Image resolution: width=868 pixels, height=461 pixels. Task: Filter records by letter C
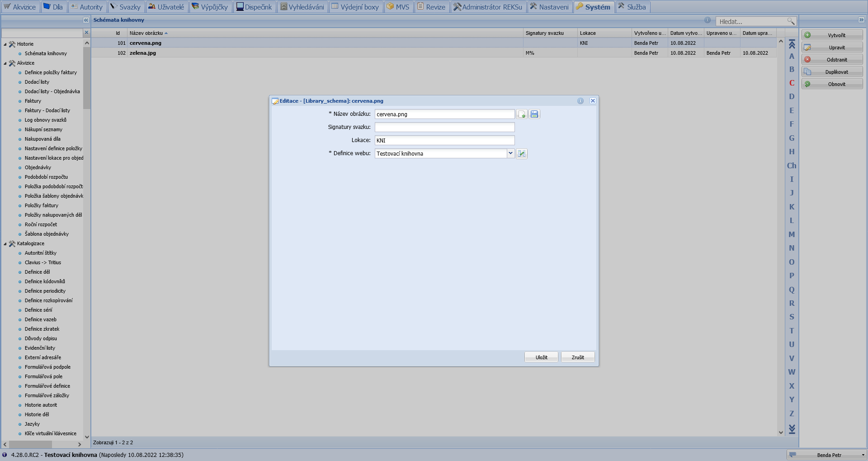coord(792,83)
